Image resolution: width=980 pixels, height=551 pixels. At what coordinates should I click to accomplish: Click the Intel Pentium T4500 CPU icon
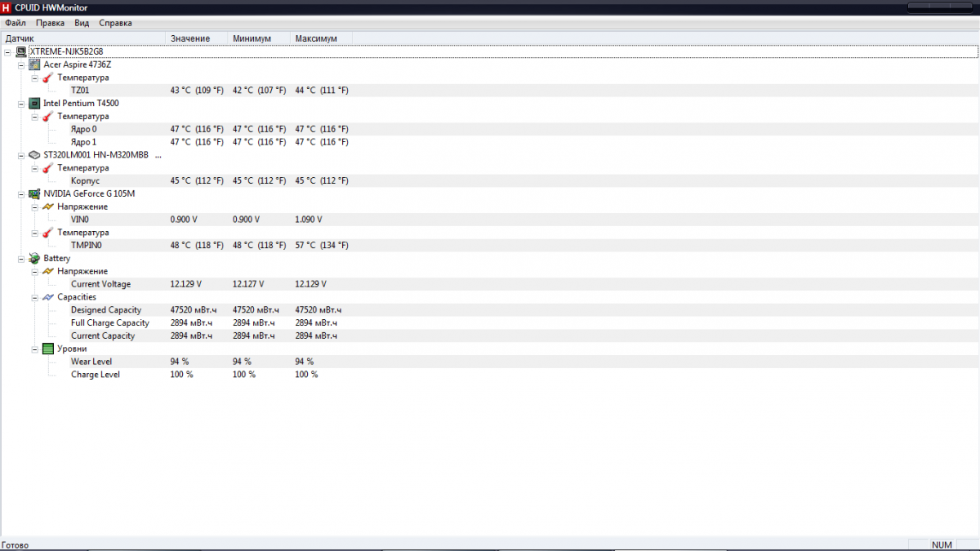click(x=34, y=104)
